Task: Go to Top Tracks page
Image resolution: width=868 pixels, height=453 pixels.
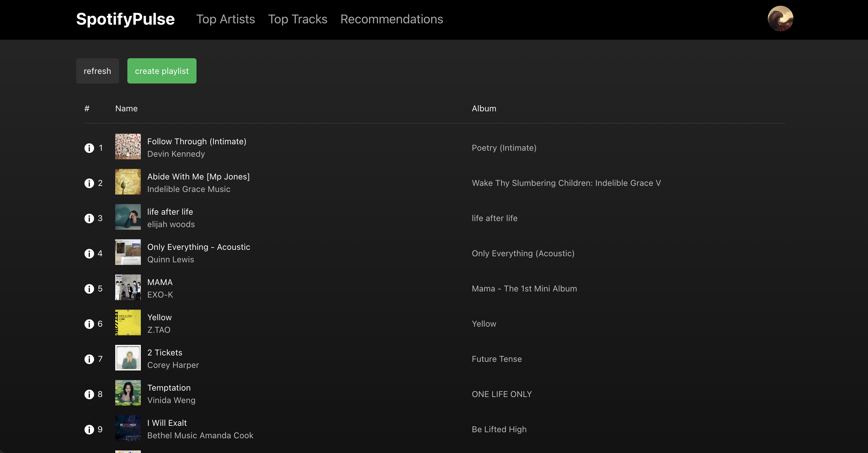Action: (298, 19)
